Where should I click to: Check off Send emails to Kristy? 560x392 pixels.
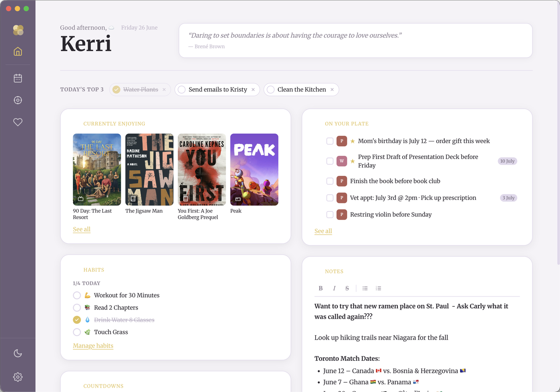click(182, 90)
